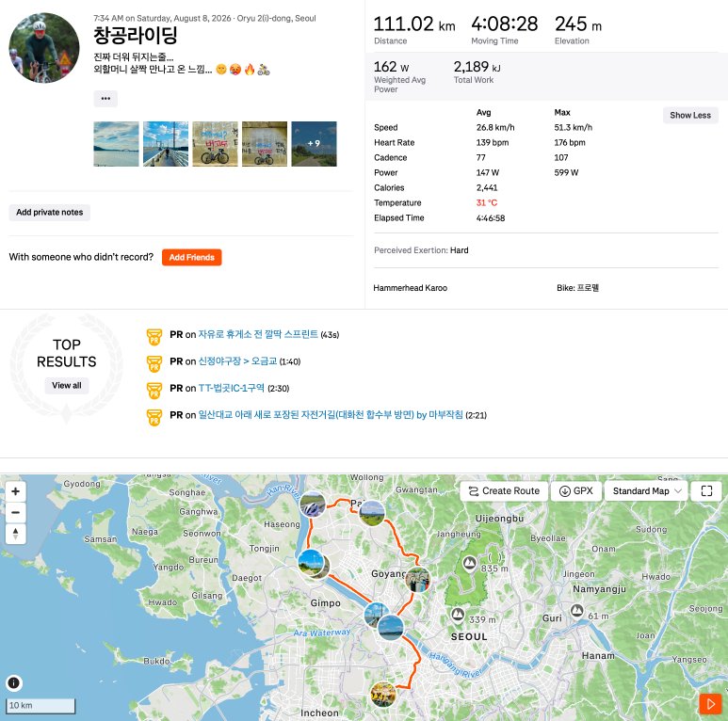Open third photo, first bike-by-graffiti-wall thumbnail
This screenshot has width=728, height=721.
pyautogui.click(x=215, y=144)
